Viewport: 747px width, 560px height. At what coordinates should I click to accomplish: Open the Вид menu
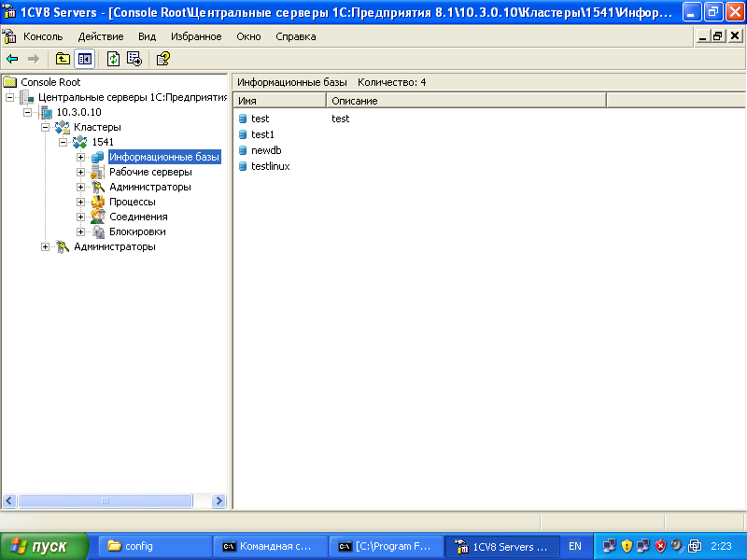(147, 36)
